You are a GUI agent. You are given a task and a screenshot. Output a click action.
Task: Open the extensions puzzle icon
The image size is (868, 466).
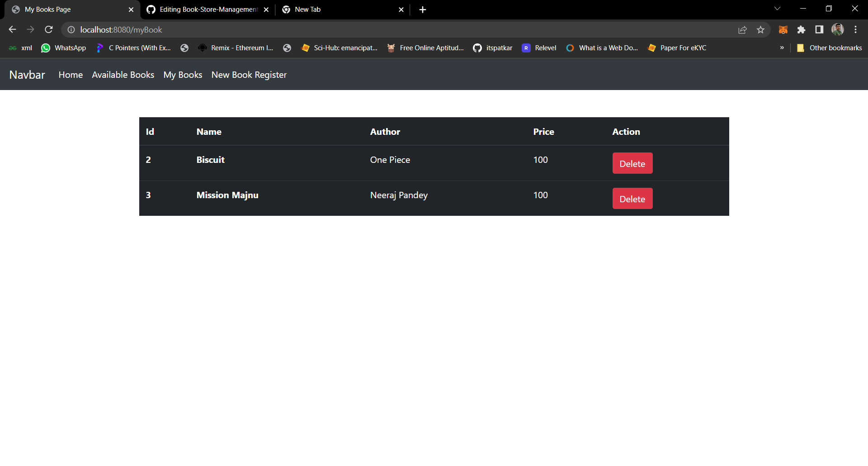(802, 29)
